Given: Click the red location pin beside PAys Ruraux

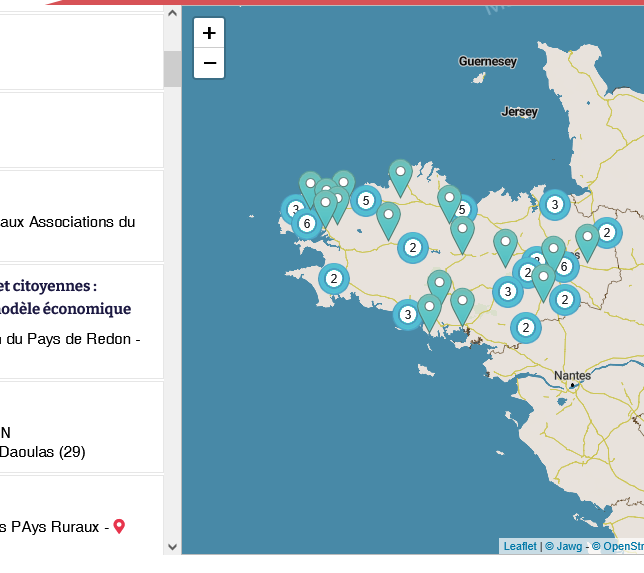Looking at the screenshot, I should [x=119, y=526].
